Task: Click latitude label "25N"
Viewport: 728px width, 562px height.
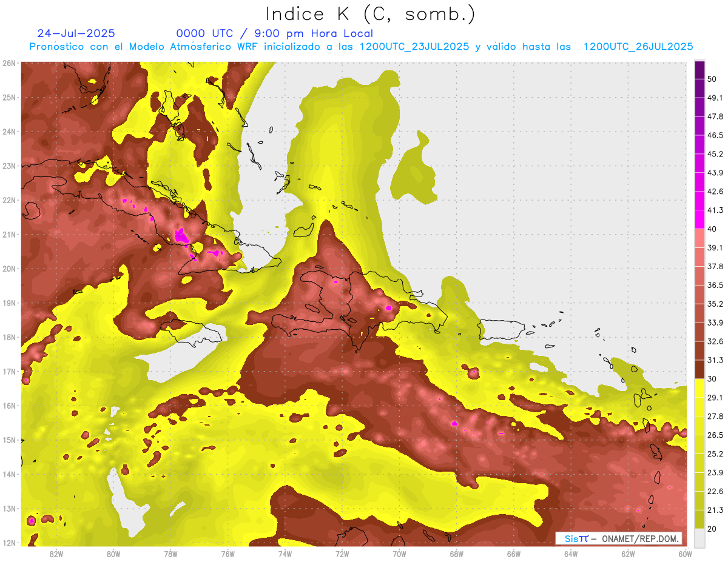Action: (8, 97)
